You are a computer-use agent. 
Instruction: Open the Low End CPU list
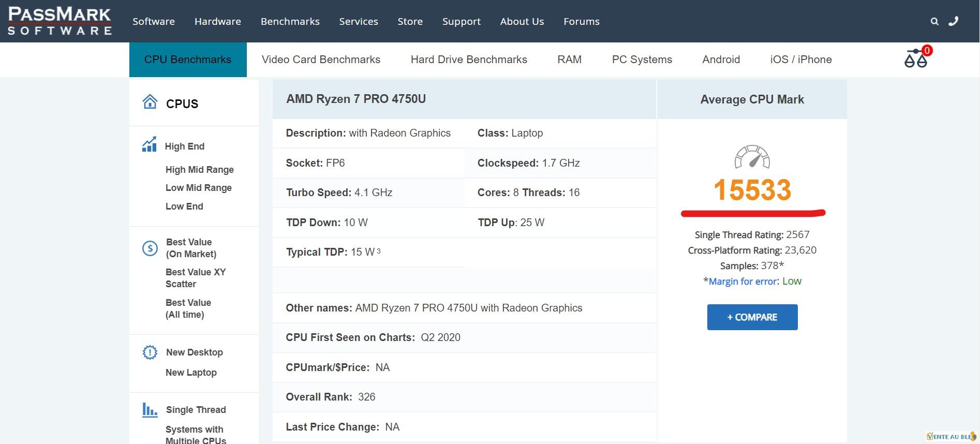(184, 206)
